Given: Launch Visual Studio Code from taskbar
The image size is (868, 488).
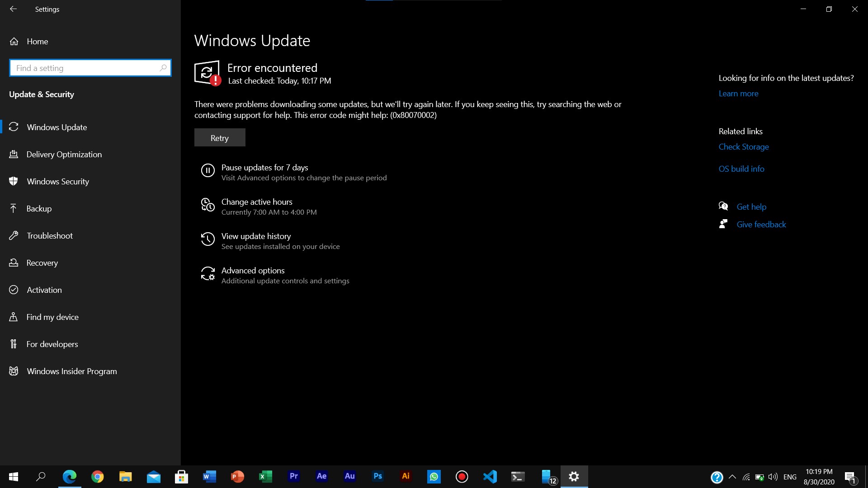Looking at the screenshot, I should (490, 477).
